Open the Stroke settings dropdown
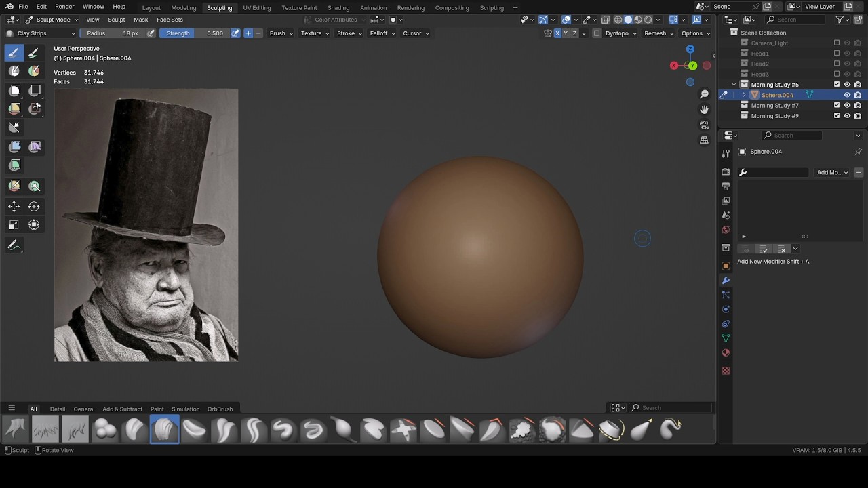The image size is (868, 488). point(349,33)
